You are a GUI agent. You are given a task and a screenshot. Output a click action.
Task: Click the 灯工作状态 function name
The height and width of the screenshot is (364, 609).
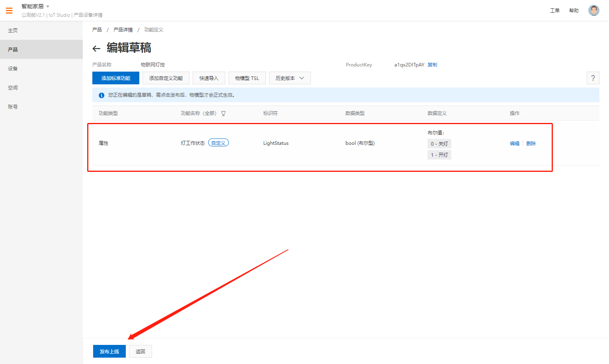pyautogui.click(x=193, y=143)
